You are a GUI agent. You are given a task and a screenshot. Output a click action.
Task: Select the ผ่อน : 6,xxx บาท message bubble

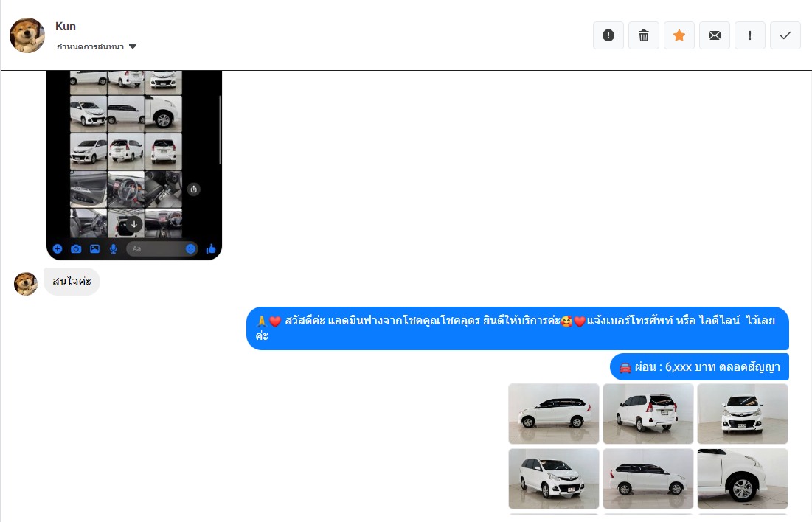point(699,367)
